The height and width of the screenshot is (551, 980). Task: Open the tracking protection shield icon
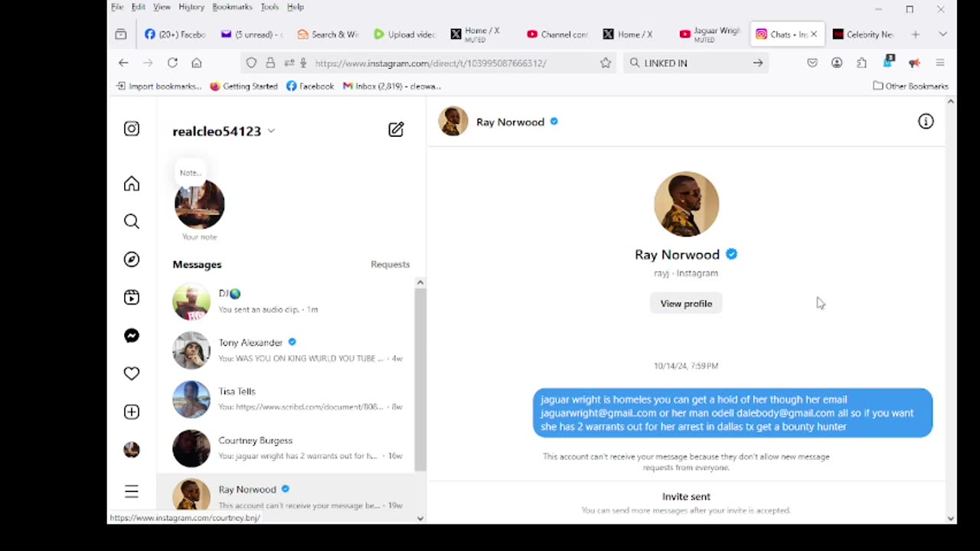(251, 63)
